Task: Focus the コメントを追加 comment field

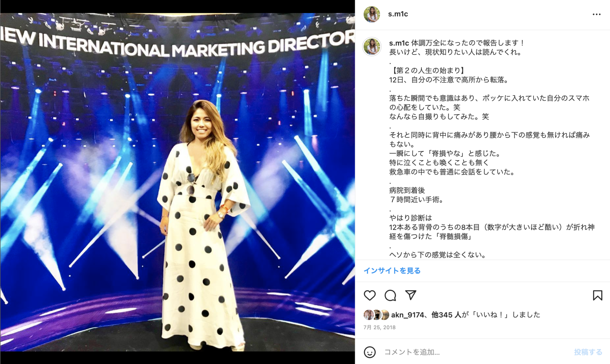Action: [x=477, y=352]
